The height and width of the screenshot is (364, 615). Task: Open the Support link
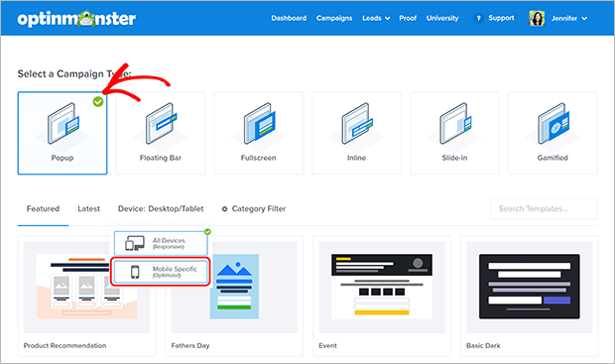tap(501, 18)
